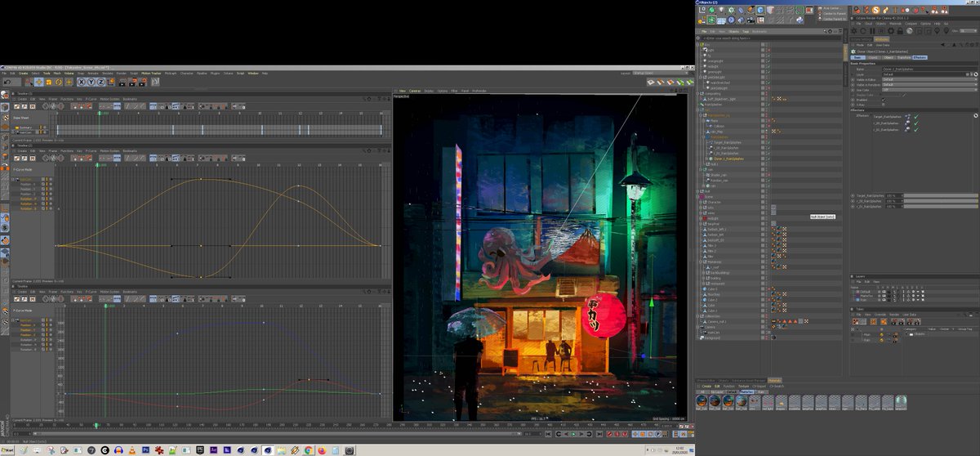Screen dimensions: 980x456
Task: Open the Octane filter dropdown
Action: pyautogui.click(x=968, y=30)
